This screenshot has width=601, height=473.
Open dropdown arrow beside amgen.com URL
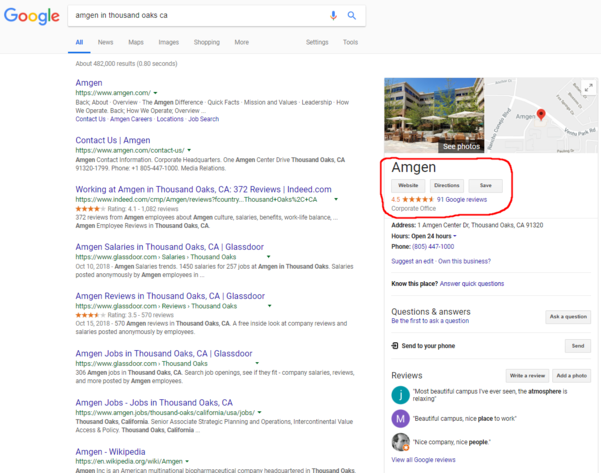155,93
